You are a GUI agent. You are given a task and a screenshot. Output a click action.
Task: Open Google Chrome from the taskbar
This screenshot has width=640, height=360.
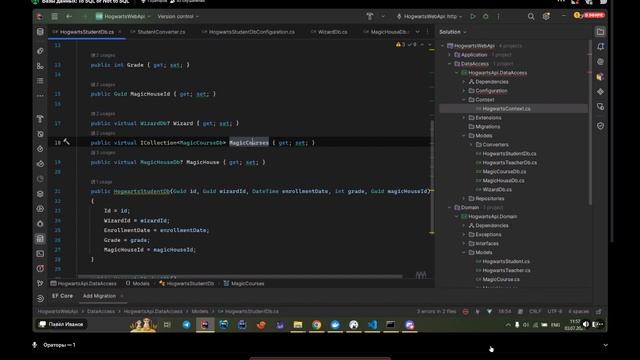coord(316,324)
